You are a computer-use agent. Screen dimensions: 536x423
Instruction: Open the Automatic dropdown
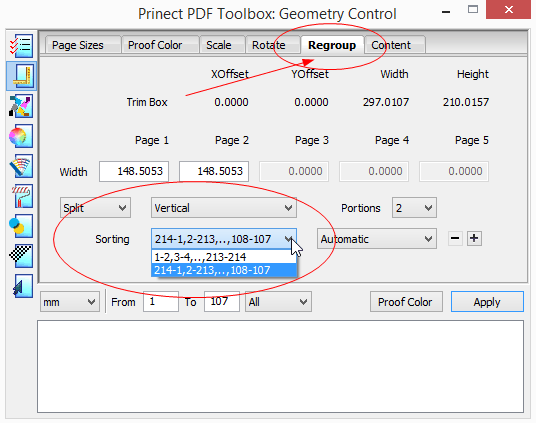[x=377, y=239]
